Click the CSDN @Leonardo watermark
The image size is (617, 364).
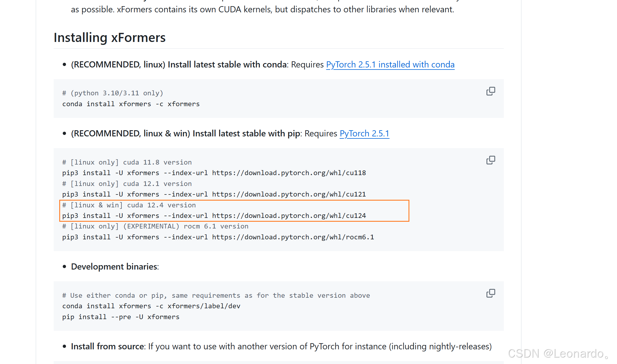(557, 354)
